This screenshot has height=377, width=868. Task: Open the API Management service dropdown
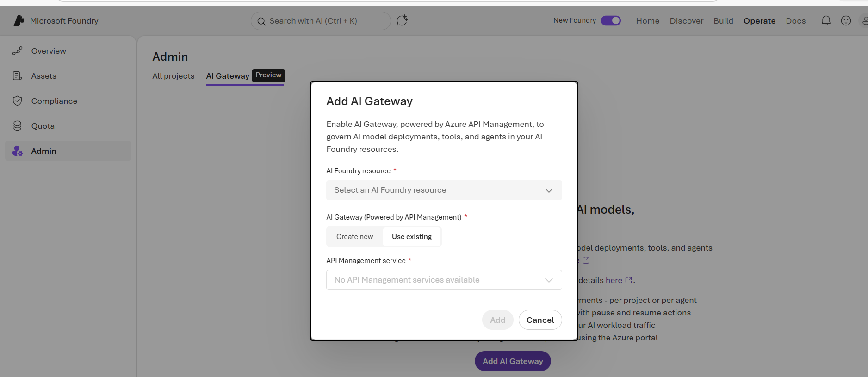[444, 280]
